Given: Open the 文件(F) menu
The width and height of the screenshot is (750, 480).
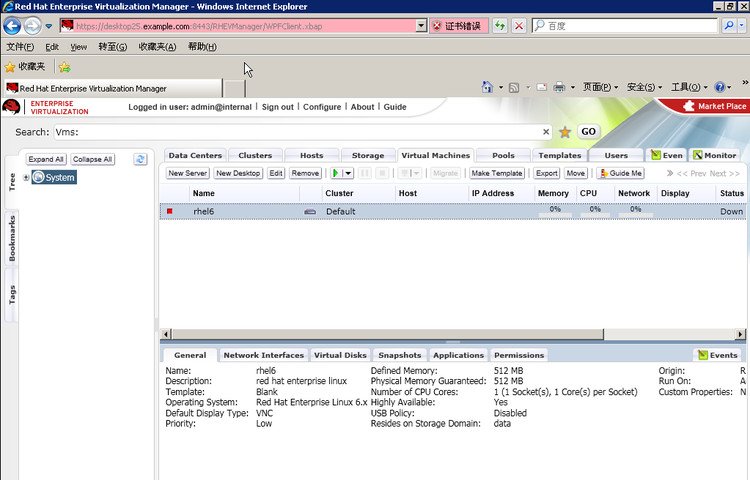Looking at the screenshot, I should pyautogui.click(x=20, y=47).
